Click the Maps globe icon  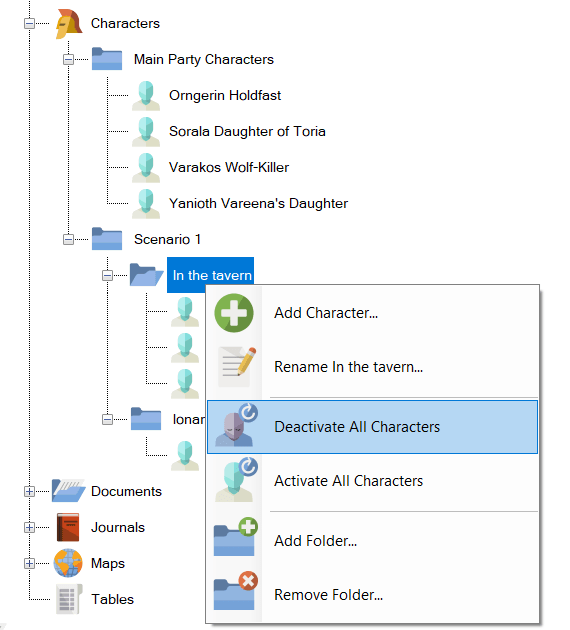point(68,563)
